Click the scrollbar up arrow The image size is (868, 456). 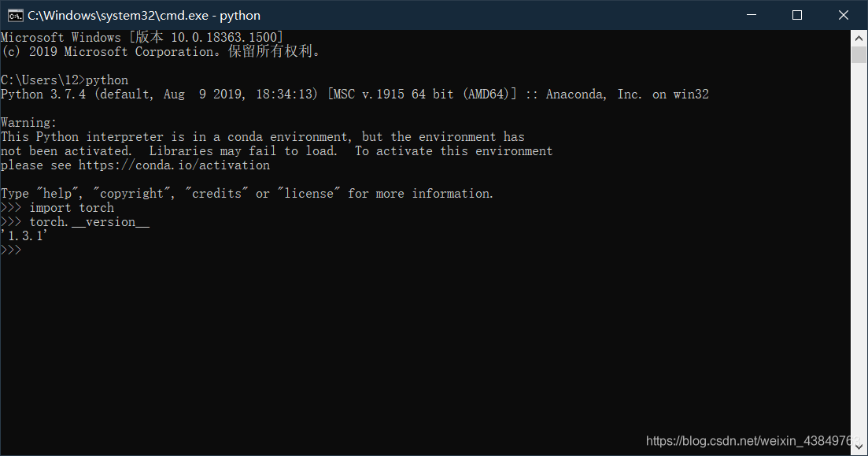point(859,39)
